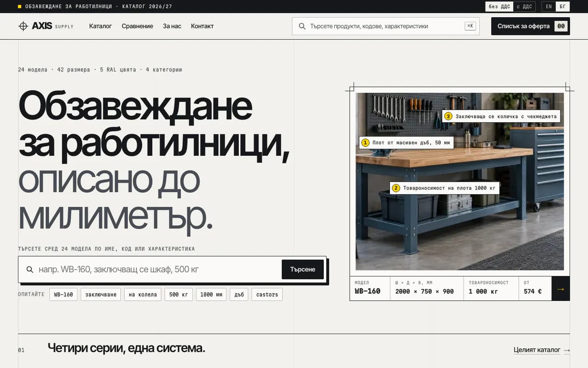The width and height of the screenshot is (588, 368).
Task: Switch prices to с ДДС
Action: [x=524, y=6]
